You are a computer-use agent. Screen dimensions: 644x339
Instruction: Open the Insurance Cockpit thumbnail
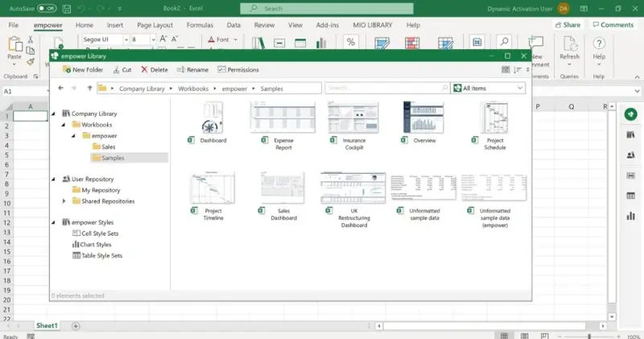pyautogui.click(x=353, y=118)
